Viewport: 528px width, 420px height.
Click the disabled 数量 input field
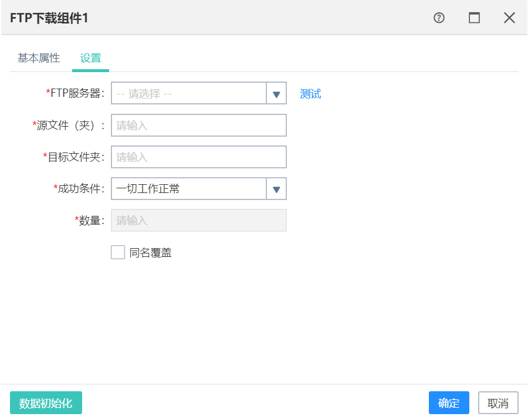199,221
